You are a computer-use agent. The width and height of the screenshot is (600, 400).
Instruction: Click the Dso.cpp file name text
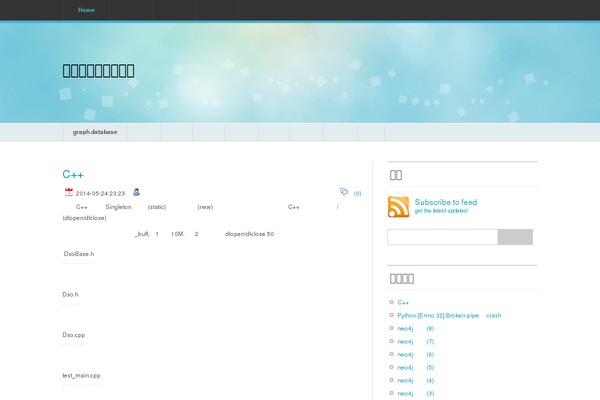74,335
